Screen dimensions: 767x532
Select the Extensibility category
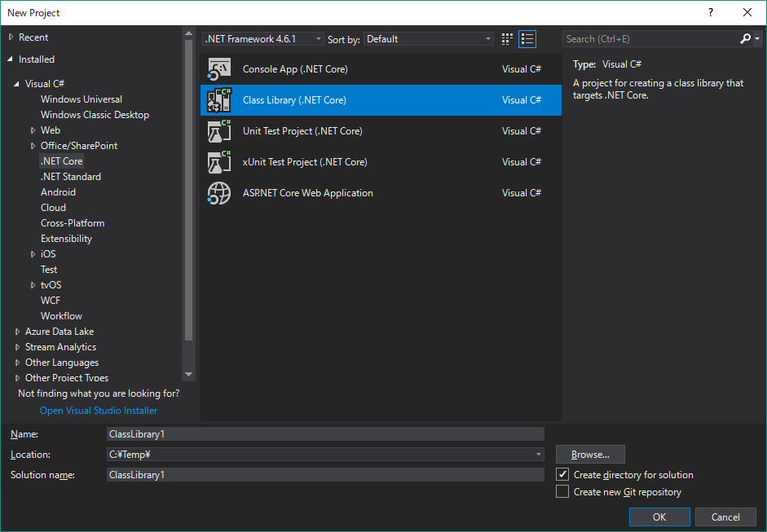tap(66, 239)
